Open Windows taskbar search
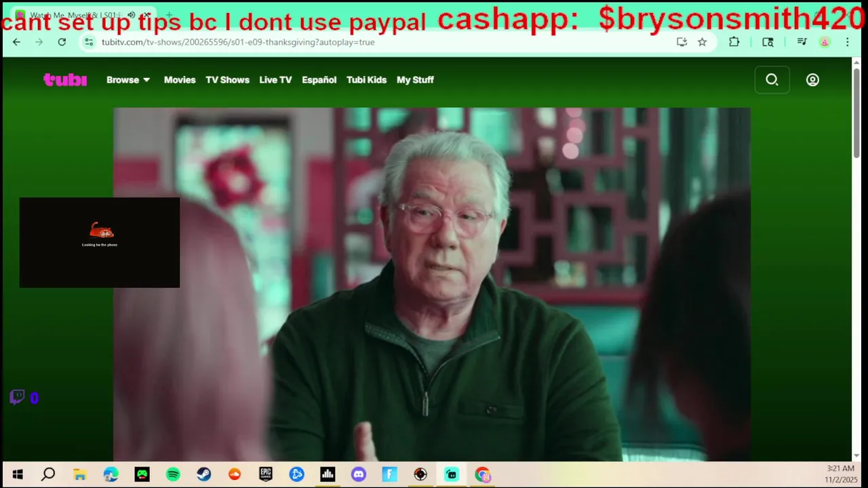The width and height of the screenshot is (868, 488). (x=48, y=474)
